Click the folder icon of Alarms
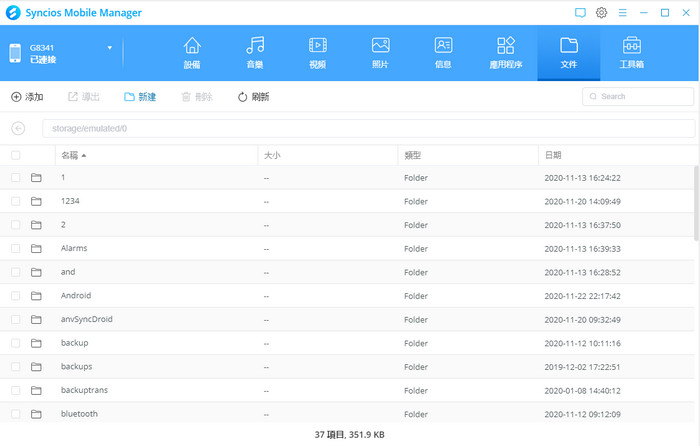700x446 pixels. [36, 249]
